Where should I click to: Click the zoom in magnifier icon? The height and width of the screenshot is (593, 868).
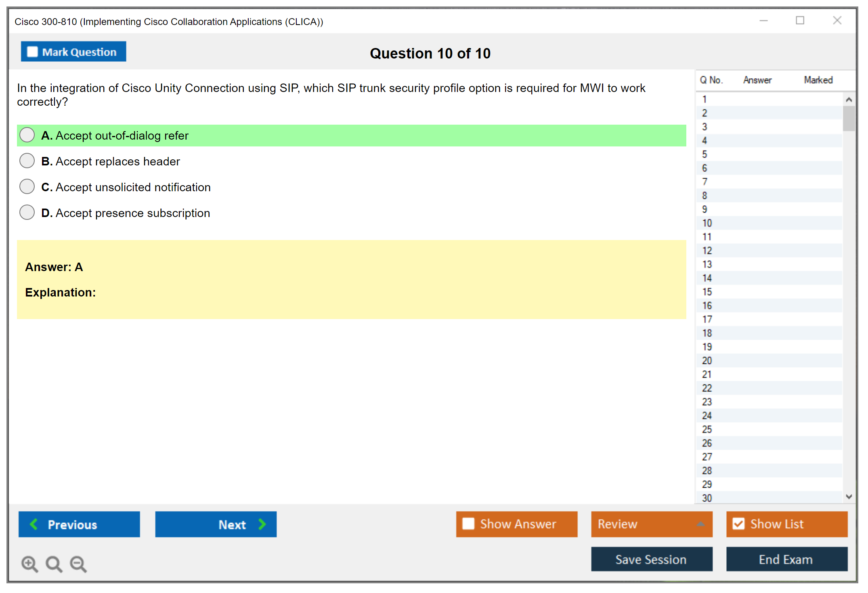[29, 564]
